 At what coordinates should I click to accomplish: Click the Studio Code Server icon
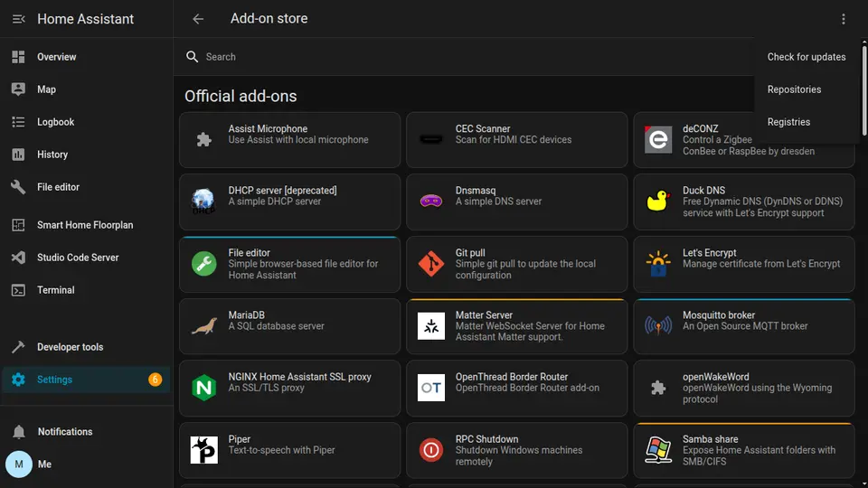pyautogui.click(x=18, y=258)
